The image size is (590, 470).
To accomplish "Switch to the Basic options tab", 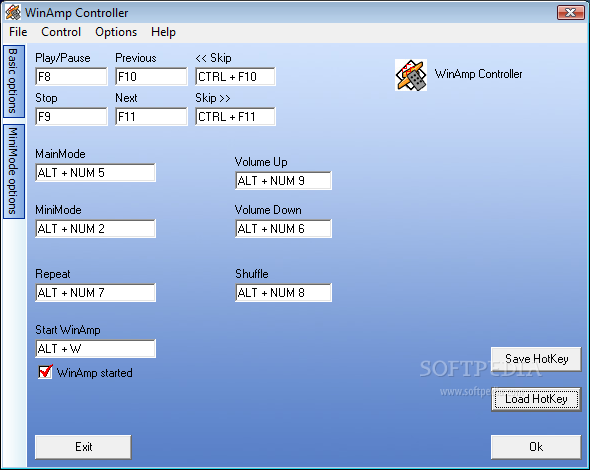I will [14, 81].
